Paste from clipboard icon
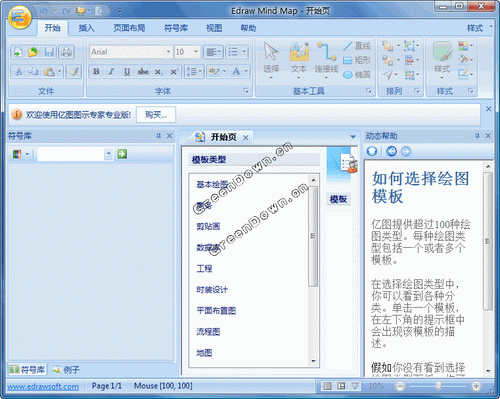 [x=49, y=71]
